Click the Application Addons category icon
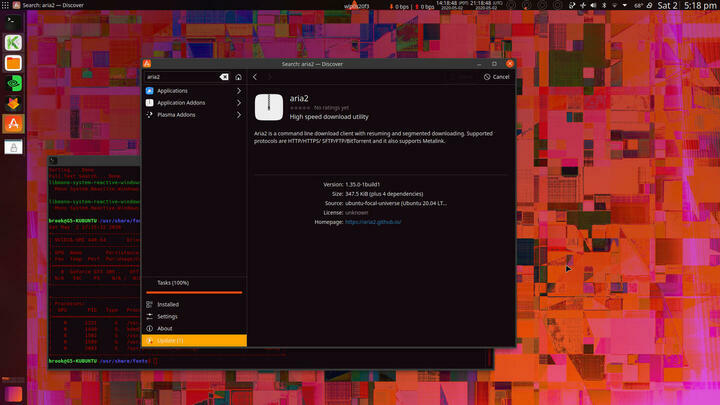Screen dimensions: 720x405 pyautogui.click(x=150, y=103)
